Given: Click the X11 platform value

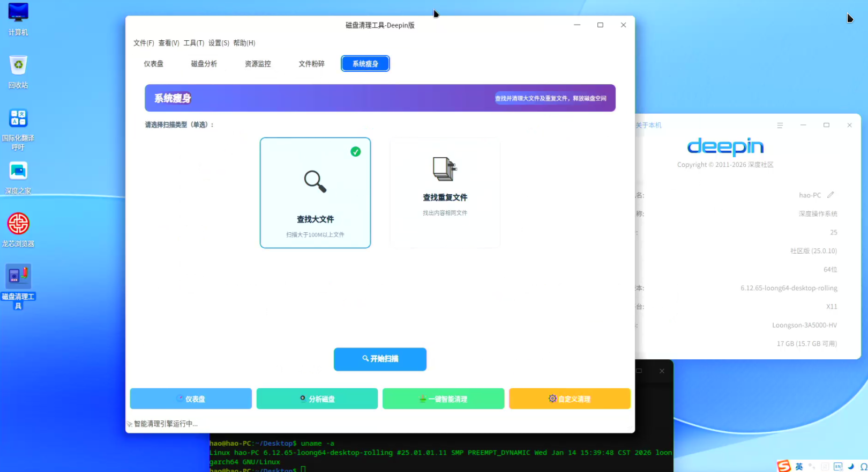Looking at the screenshot, I should (832, 307).
